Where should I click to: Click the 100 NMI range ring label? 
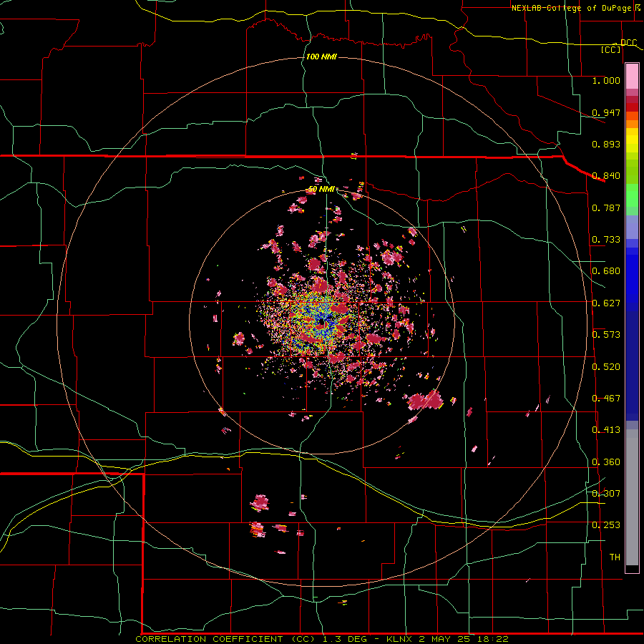point(321,57)
